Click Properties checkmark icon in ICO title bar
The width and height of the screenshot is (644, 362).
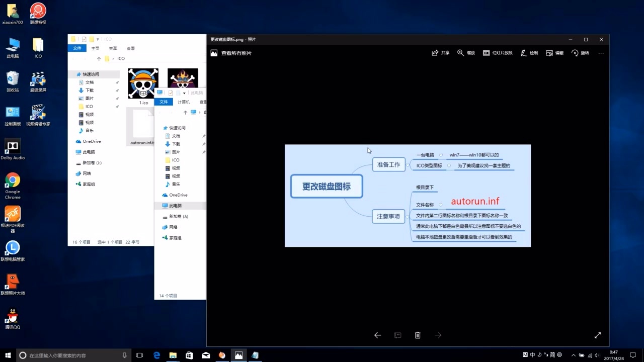84,39
